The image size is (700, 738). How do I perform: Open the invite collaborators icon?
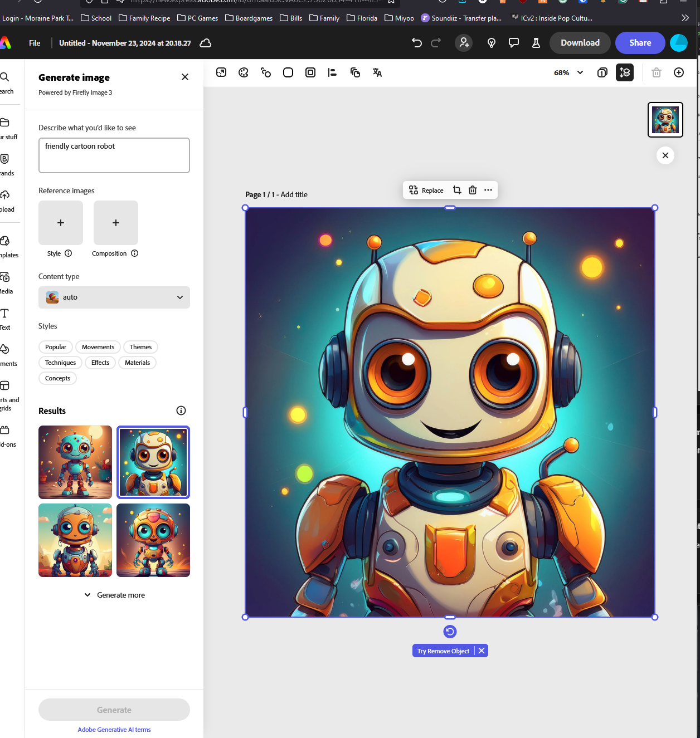point(464,43)
